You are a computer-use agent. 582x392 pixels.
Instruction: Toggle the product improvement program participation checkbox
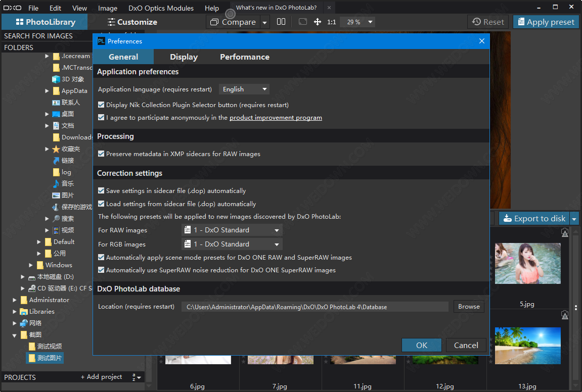pyautogui.click(x=101, y=118)
